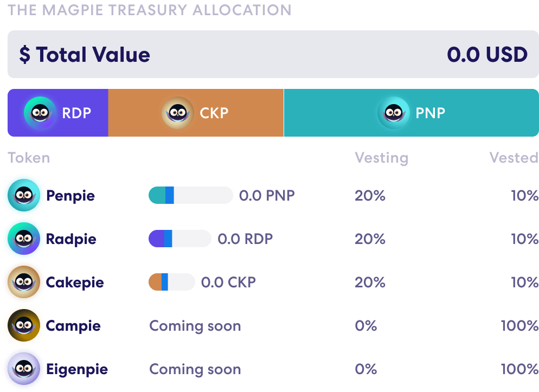539x392 pixels.
Task: Select the teal PNP allocation segment
Action: (412, 113)
